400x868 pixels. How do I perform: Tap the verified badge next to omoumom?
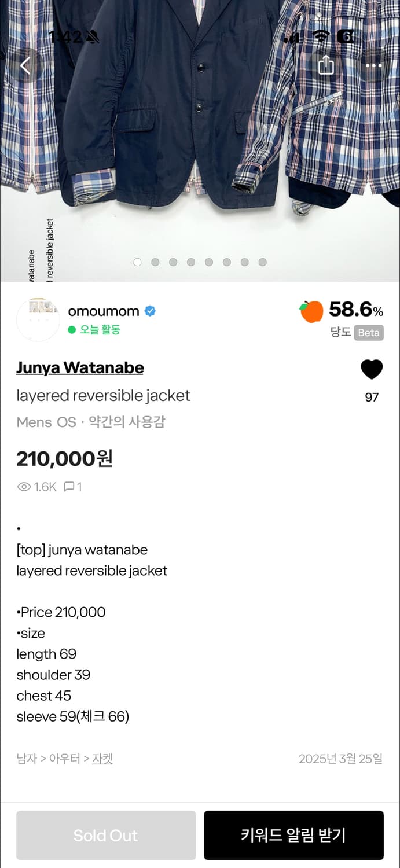click(x=150, y=311)
